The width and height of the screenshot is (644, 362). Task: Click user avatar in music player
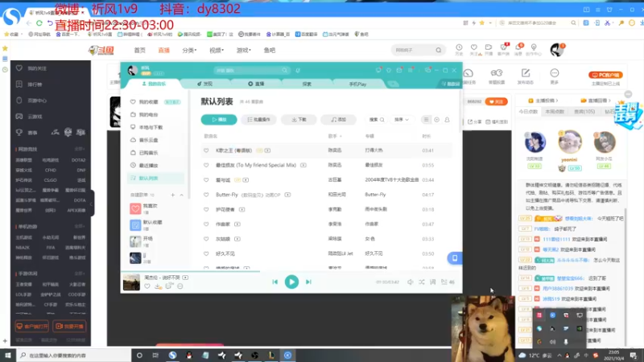point(132,71)
